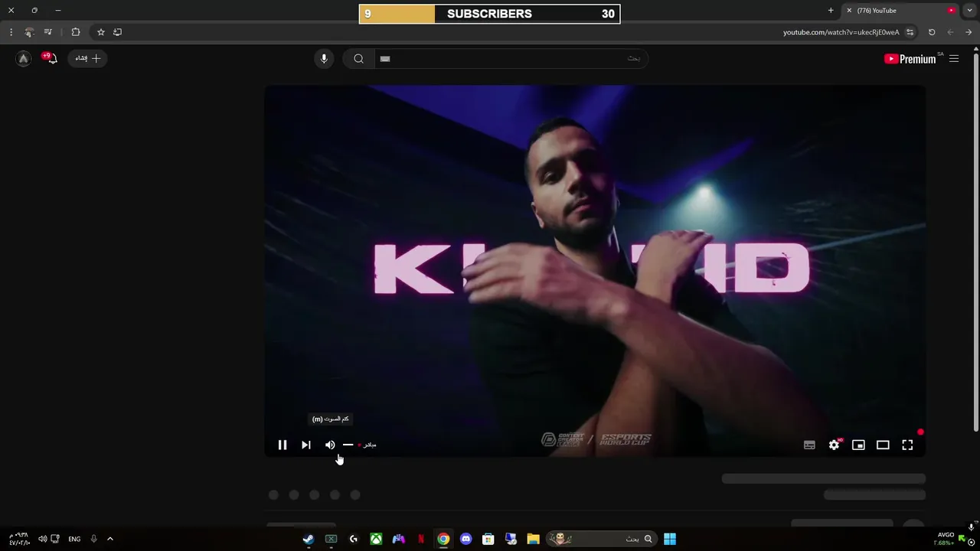Mute the video with the speaker icon
This screenshot has height=551, width=980.
tap(330, 445)
